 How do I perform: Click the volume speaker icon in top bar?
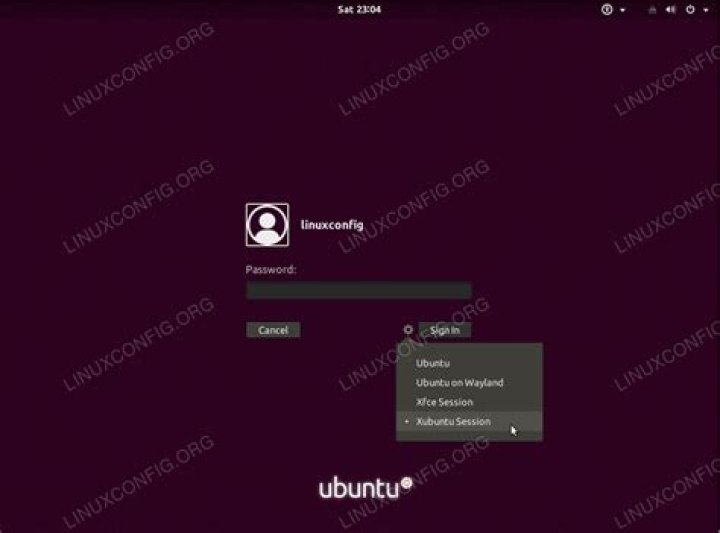[671, 10]
